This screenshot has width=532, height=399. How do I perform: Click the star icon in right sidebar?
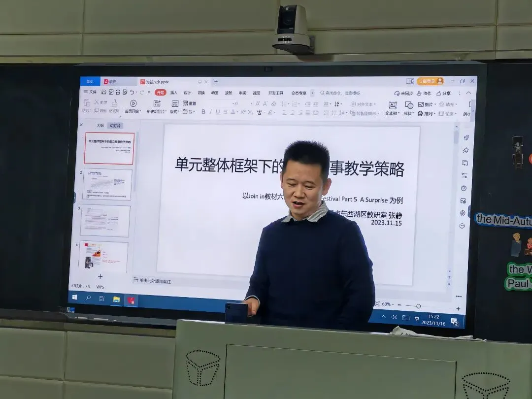pos(466,150)
